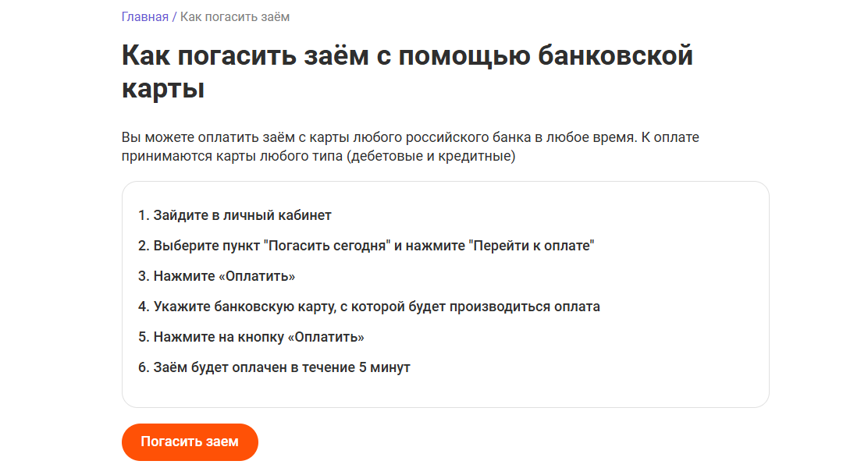Click the quoted text "Погасить сегодня"
The image size is (868, 468).
click(326, 246)
